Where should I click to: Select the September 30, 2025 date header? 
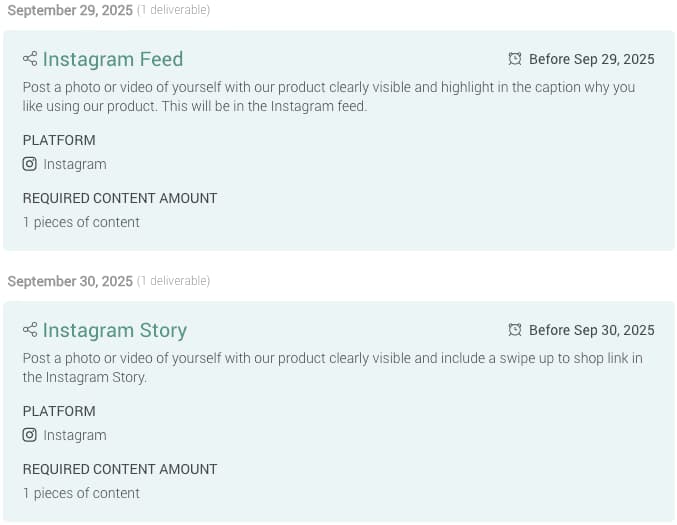click(70, 281)
